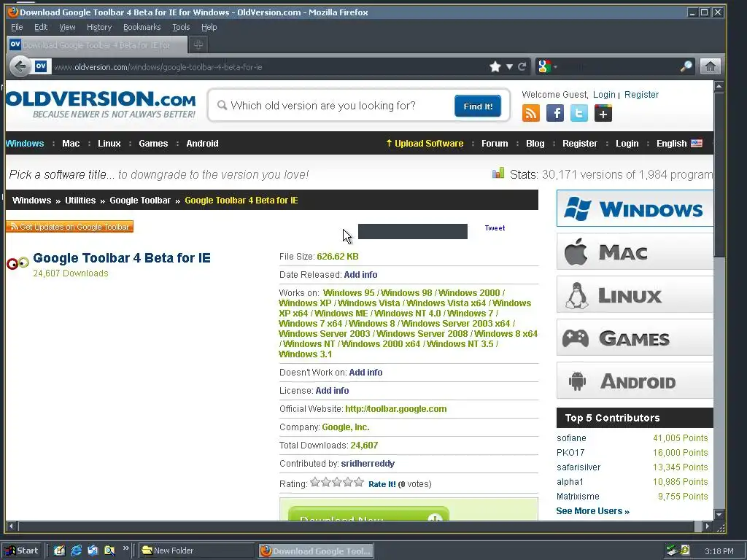Open the File menu
Image resolution: width=747 pixels, height=560 pixels.
pyautogui.click(x=17, y=27)
